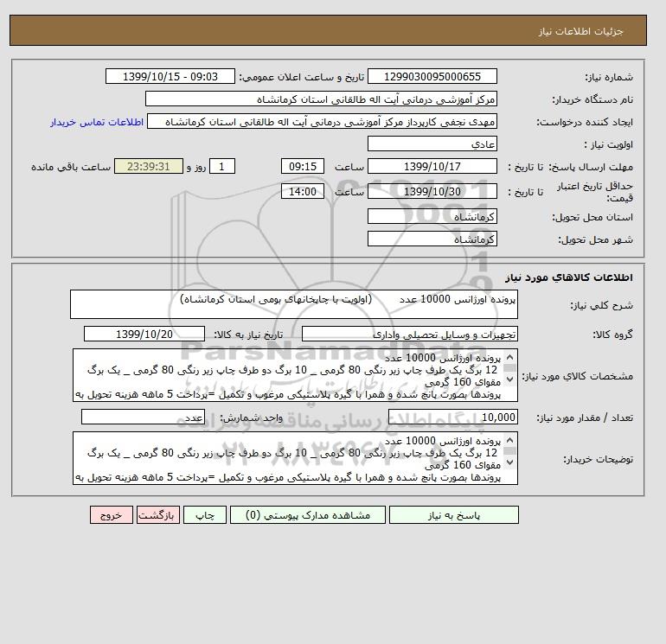666x644 pixels.
Task: Click the quantity field 10,000
Action: tap(452, 417)
